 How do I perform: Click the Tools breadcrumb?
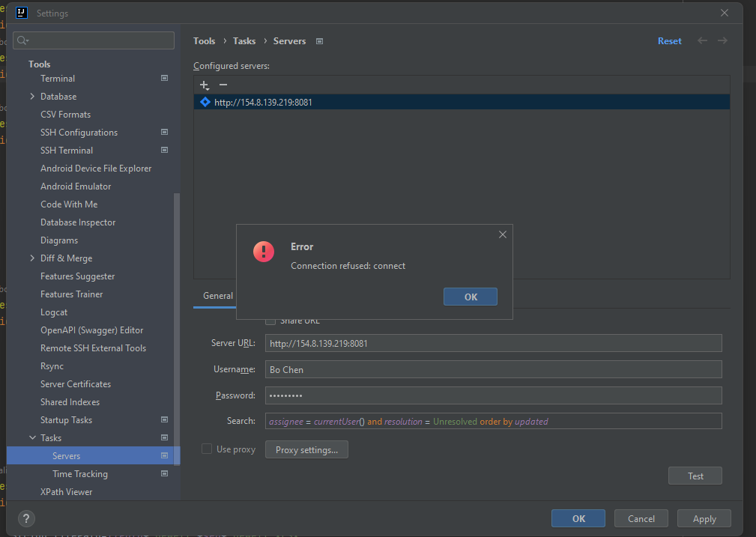point(204,41)
